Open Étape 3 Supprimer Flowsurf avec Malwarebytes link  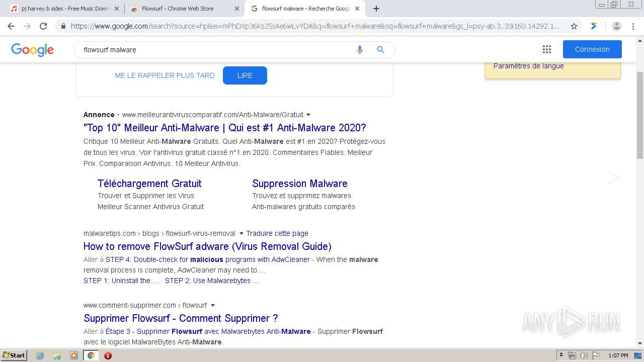tap(208, 331)
